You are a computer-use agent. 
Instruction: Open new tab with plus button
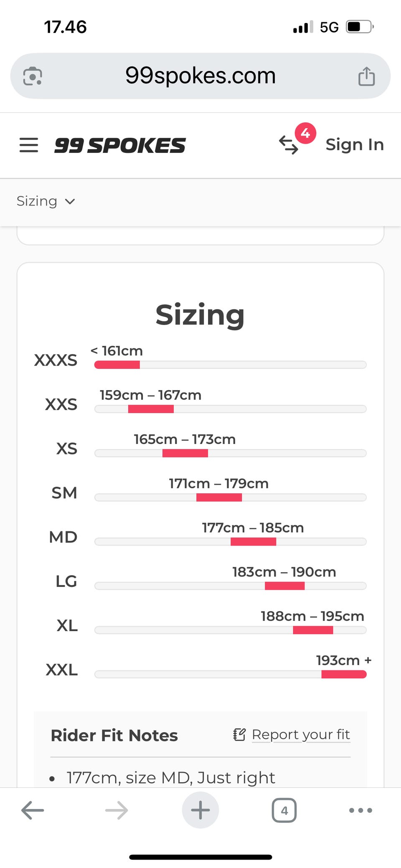pos(200,810)
